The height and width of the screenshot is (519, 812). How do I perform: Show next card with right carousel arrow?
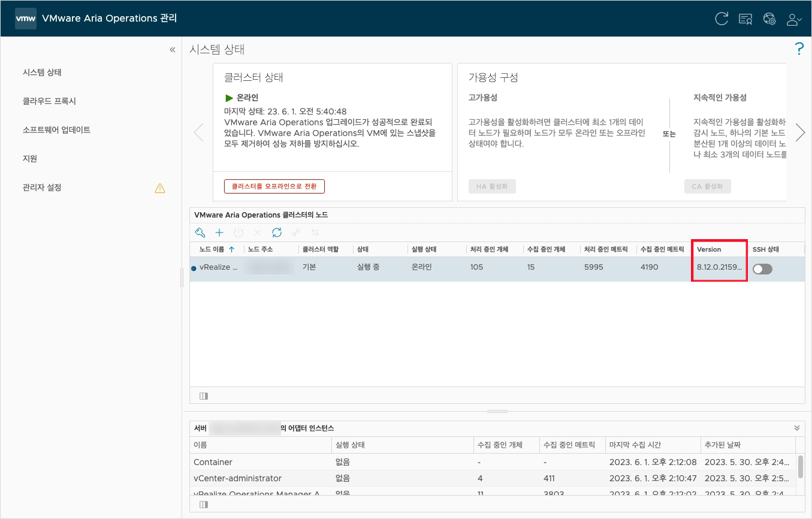(800, 132)
